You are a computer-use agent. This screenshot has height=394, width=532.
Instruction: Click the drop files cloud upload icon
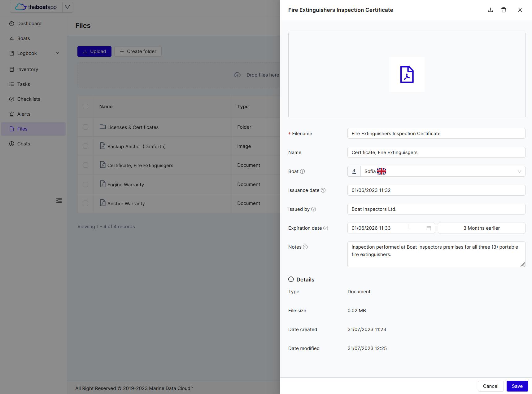click(237, 75)
